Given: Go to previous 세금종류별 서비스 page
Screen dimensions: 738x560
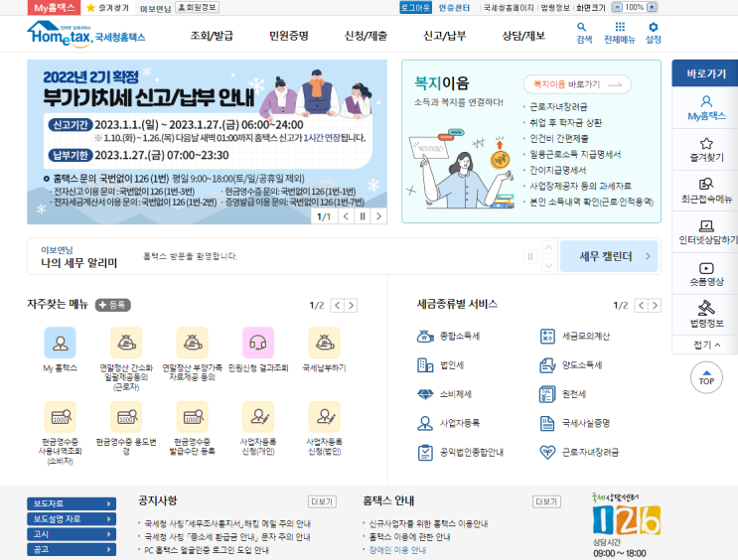Looking at the screenshot, I should pyautogui.click(x=642, y=306).
